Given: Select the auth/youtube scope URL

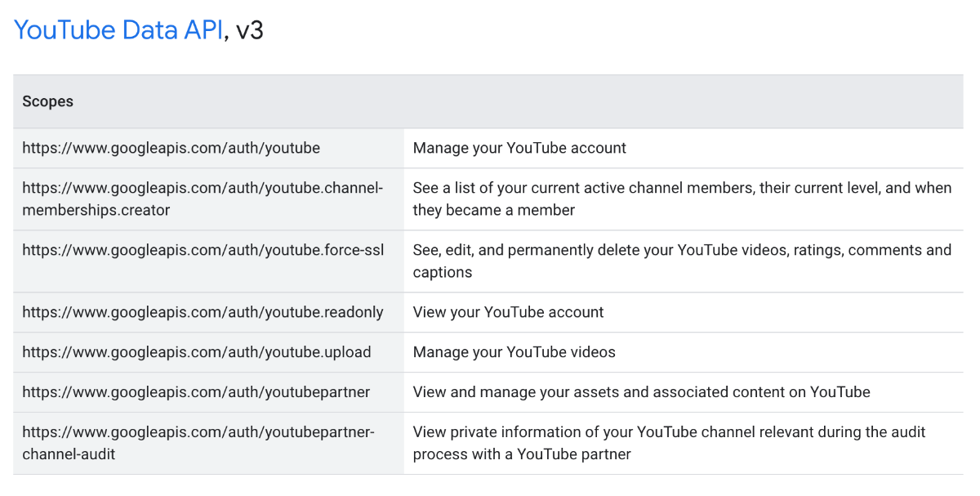Looking at the screenshot, I should 171,148.
